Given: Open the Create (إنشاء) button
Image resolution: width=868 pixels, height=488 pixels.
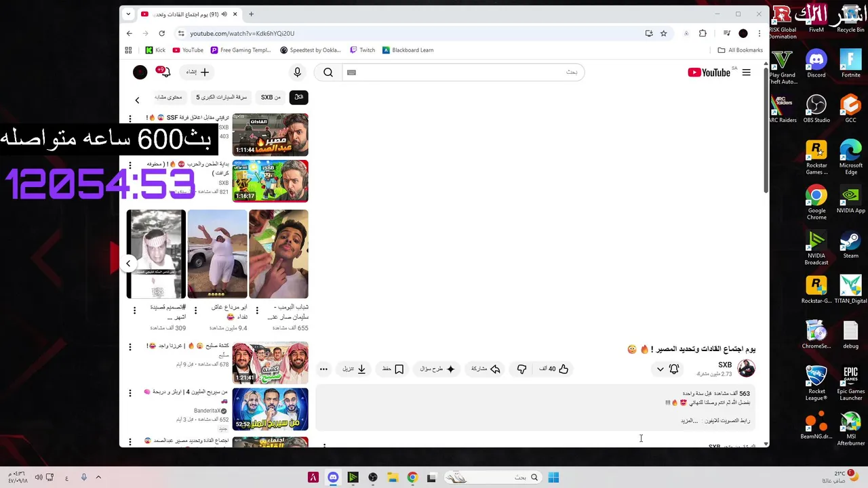Looking at the screenshot, I should pyautogui.click(x=197, y=72).
